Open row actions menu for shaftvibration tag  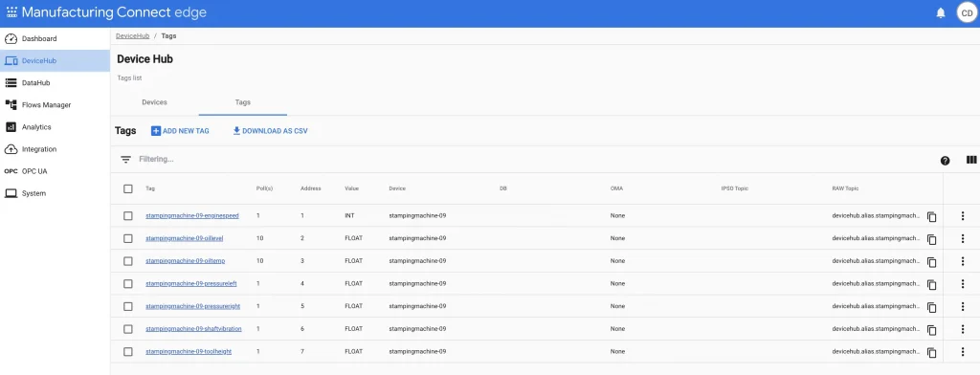[x=963, y=329]
